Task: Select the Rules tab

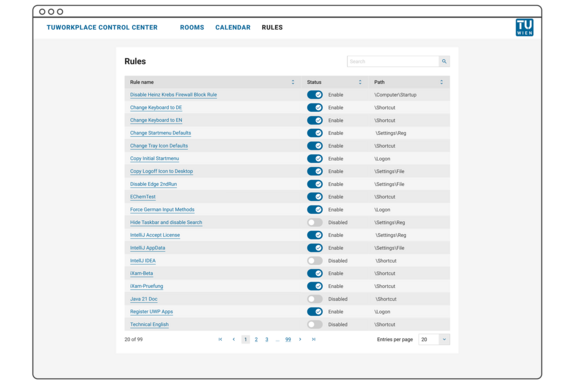Action: coord(272,28)
